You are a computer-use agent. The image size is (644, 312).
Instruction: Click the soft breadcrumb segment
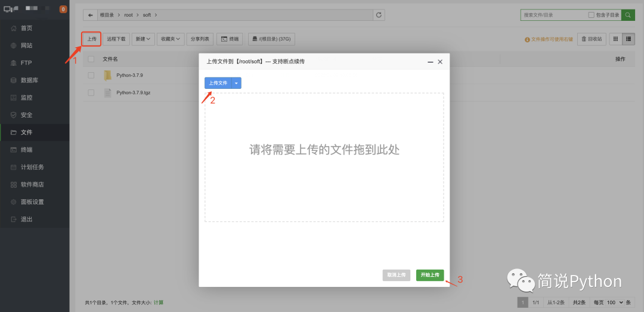pyautogui.click(x=147, y=15)
